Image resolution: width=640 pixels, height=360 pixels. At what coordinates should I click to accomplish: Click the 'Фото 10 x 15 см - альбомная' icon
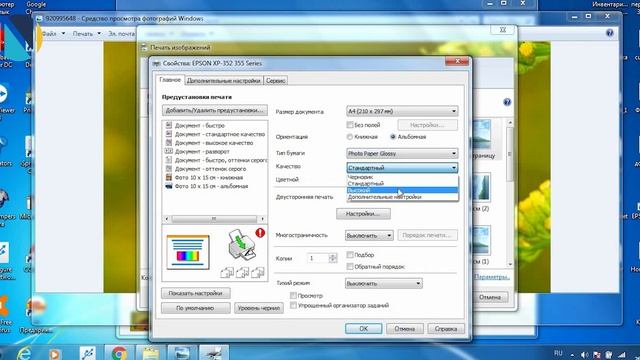(169, 186)
